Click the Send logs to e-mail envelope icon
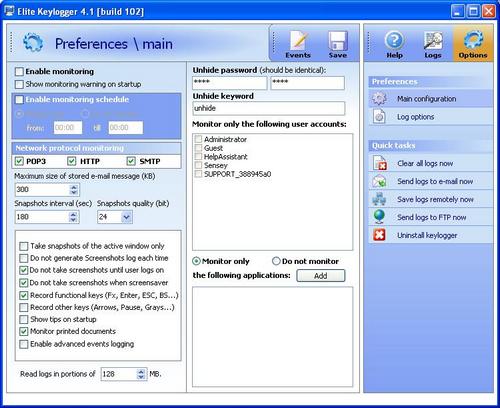Screen dimensions: 500x408 [x=379, y=181]
